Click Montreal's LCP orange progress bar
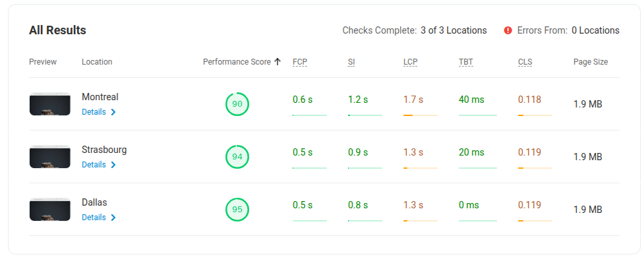 (420, 115)
